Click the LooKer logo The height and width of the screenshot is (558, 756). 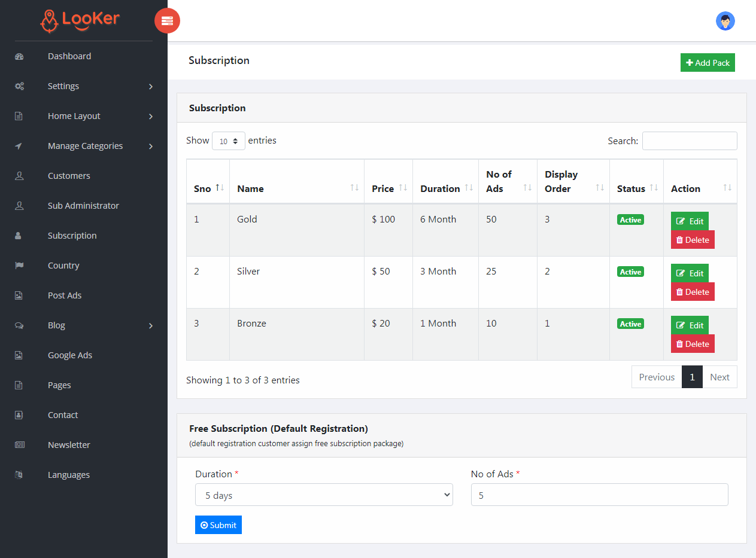(80, 20)
